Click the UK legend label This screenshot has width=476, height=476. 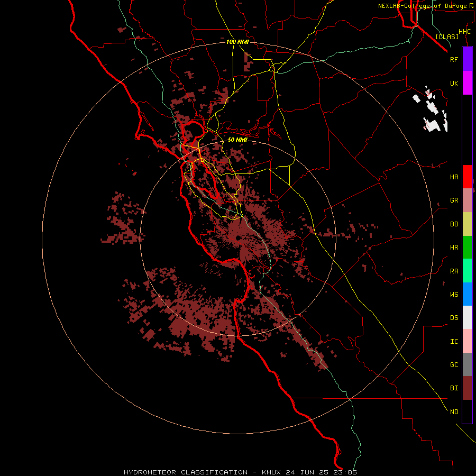[454, 83]
